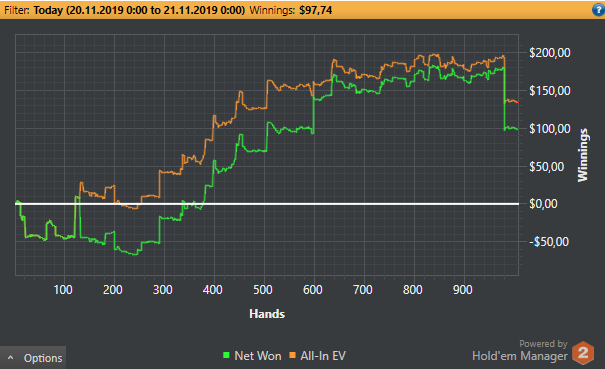This screenshot has width=605, height=369.
Task: Click the 200 hands axis tick label
Action: (113, 289)
